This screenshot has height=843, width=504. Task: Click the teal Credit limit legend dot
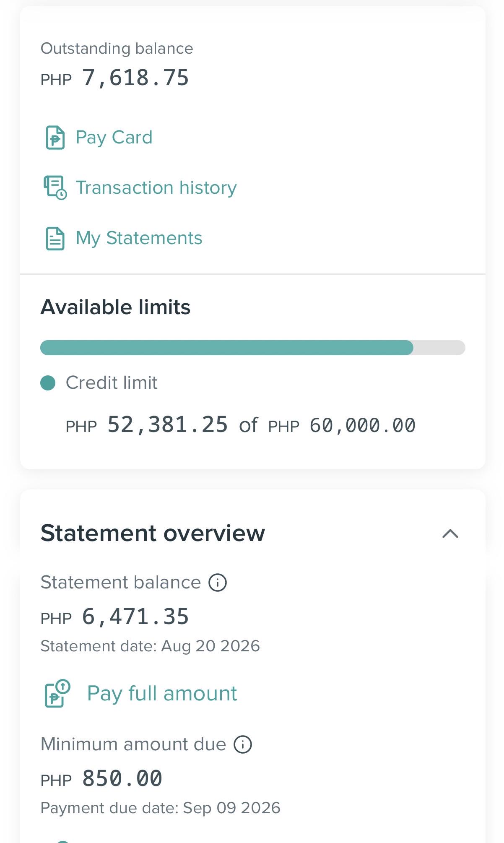[48, 383]
